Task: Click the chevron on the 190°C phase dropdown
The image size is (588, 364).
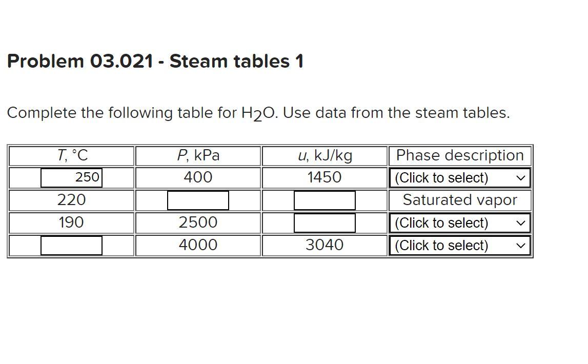Action: click(521, 223)
